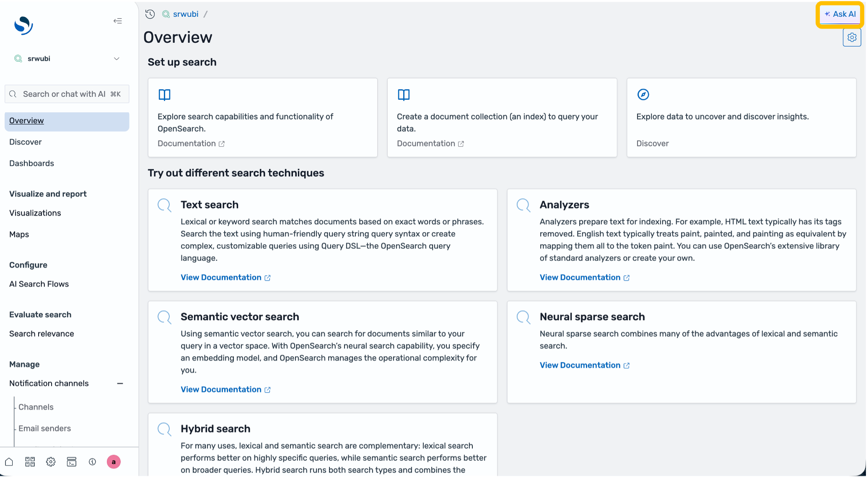
Task: Open Maps from the sidebar
Action: pos(19,235)
